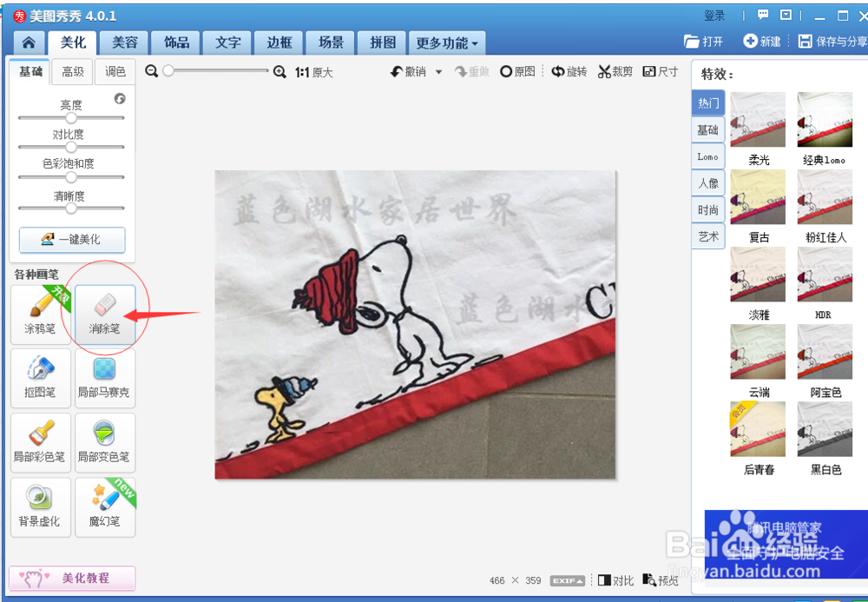Open the 基础 adjustments sub-tab
This screenshot has height=602, width=868.
[x=30, y=71]
